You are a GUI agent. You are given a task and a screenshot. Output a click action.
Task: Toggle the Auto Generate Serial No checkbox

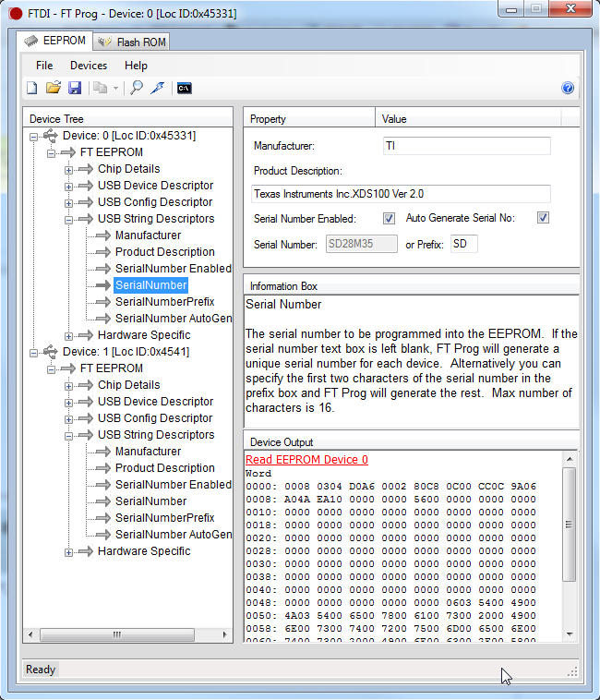[x=543, y=218]
